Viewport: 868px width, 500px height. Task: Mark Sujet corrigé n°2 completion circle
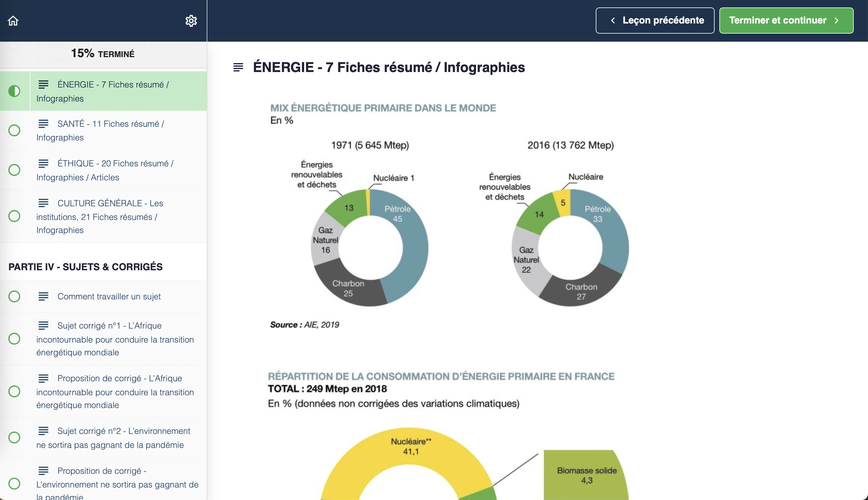[14, 437]
